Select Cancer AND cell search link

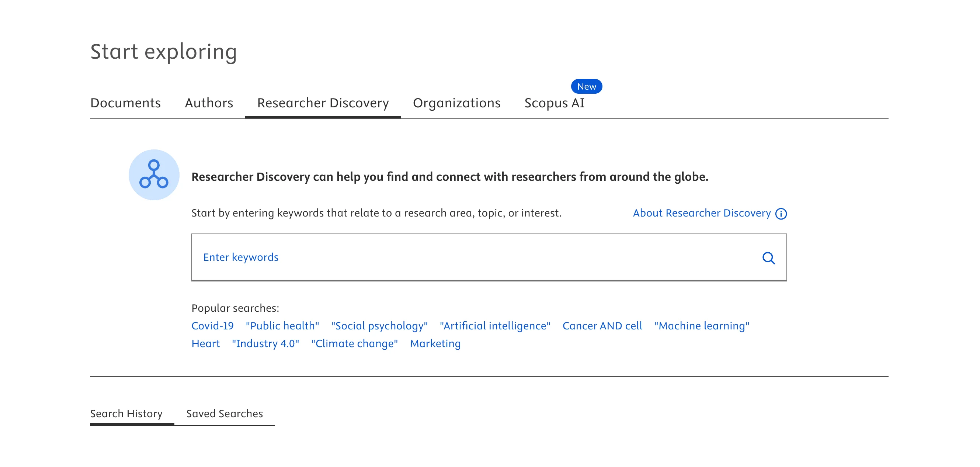click(602, 326)
